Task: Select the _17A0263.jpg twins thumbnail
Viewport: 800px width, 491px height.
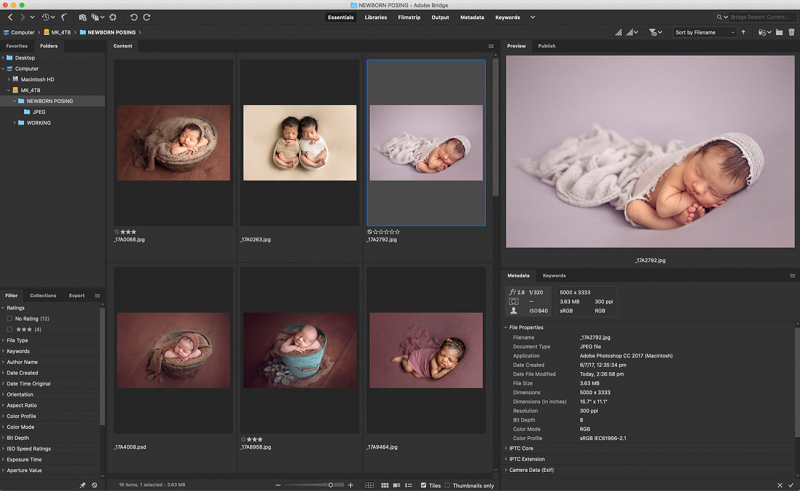Action: pyautogui.click(x=300, y=142)
